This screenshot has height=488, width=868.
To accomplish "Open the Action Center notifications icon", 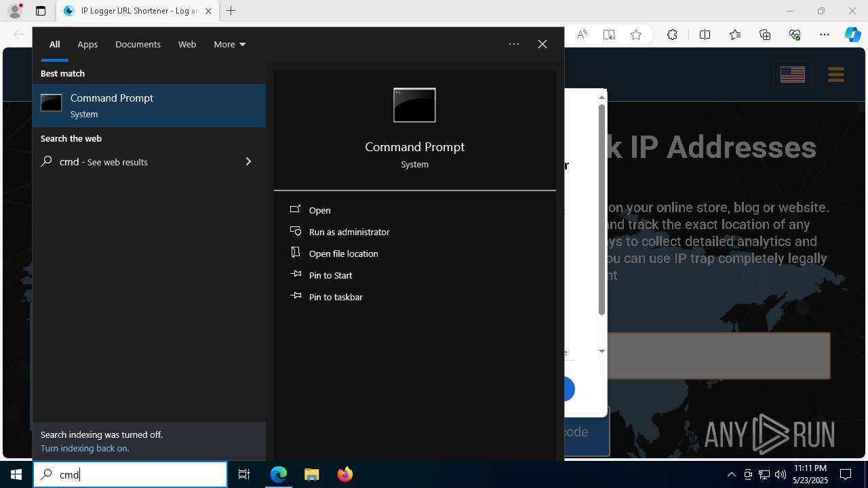I will click(846, 474).
